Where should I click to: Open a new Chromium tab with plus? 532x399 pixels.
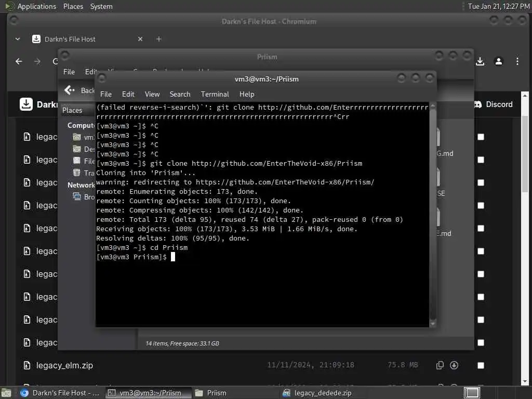(158, 39)
